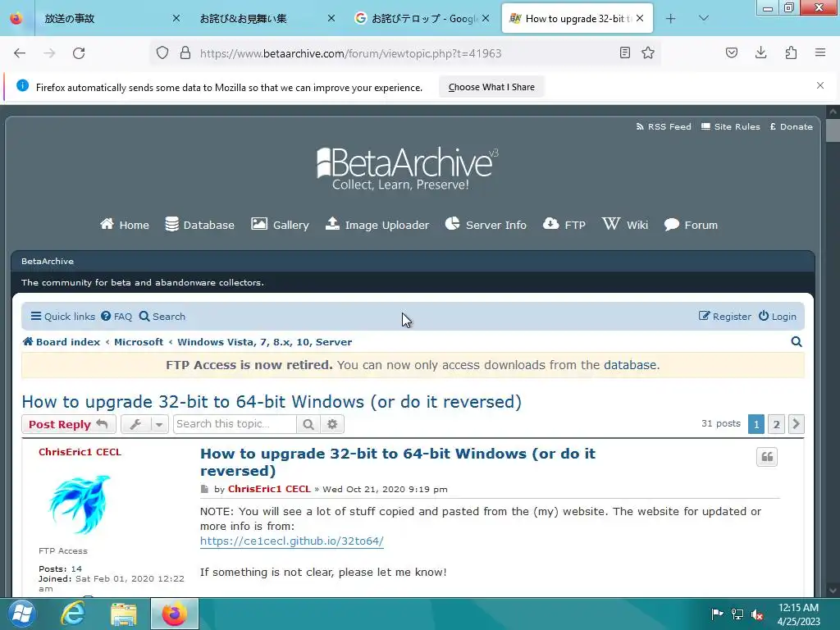840x630 pixels.
Task: Open the Firefox hamburger application menu
Action: [820, 52]
